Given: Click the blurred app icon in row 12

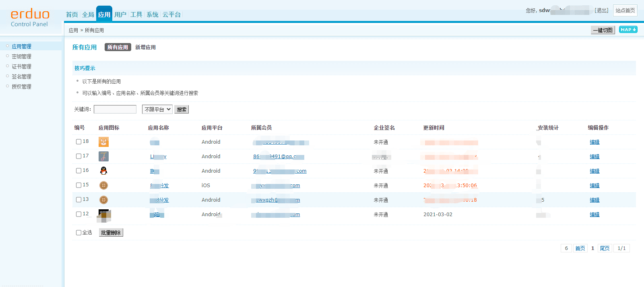Looking at the screenshot, I should click(x=104, y=215).
